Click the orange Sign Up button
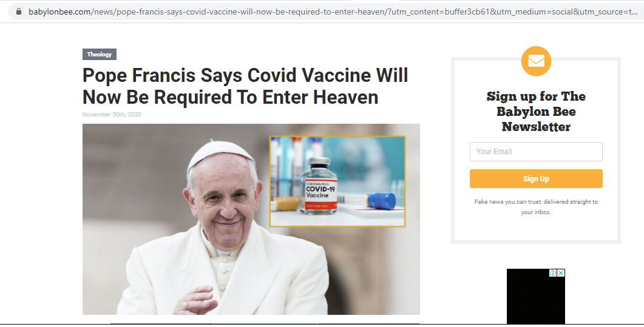Screen dimensions: 644x327 pyautogui.click(x=536, y=178)
